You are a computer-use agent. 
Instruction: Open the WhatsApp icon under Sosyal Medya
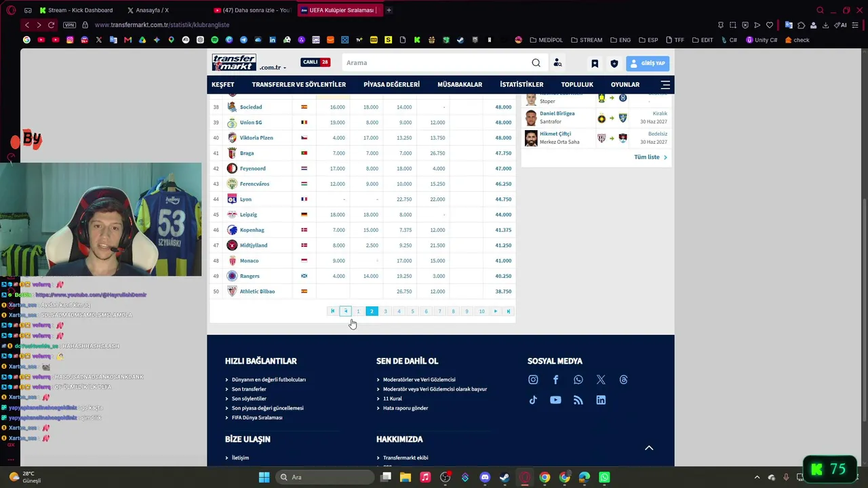pos(578,380)
